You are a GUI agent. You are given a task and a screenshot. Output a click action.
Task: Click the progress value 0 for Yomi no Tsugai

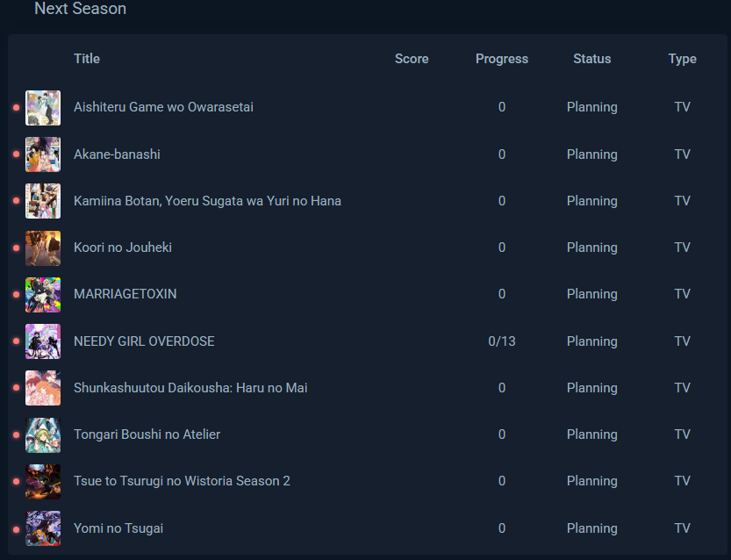(502, 528)
